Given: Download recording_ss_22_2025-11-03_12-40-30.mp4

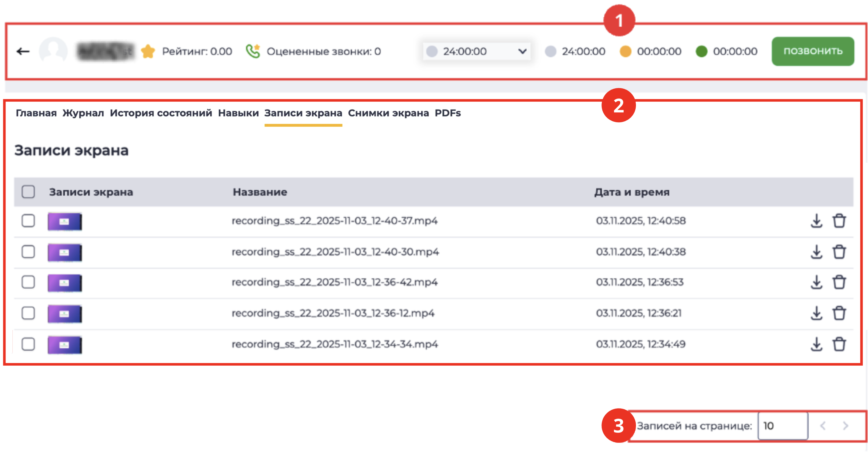Looking at the screenshot, I should point(816,252).
